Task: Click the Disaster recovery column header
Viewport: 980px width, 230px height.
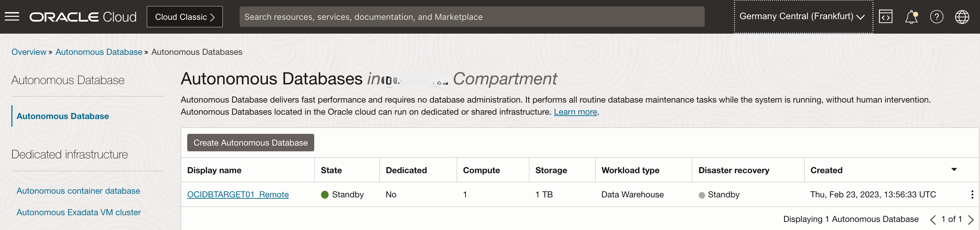Action: [x=733, y=170]
